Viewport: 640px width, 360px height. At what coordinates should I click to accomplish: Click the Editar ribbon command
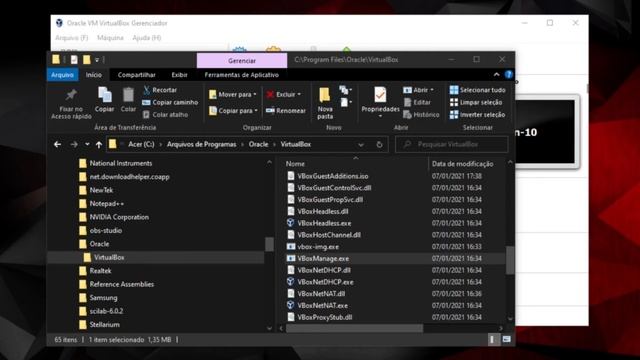tap(417, 102)
